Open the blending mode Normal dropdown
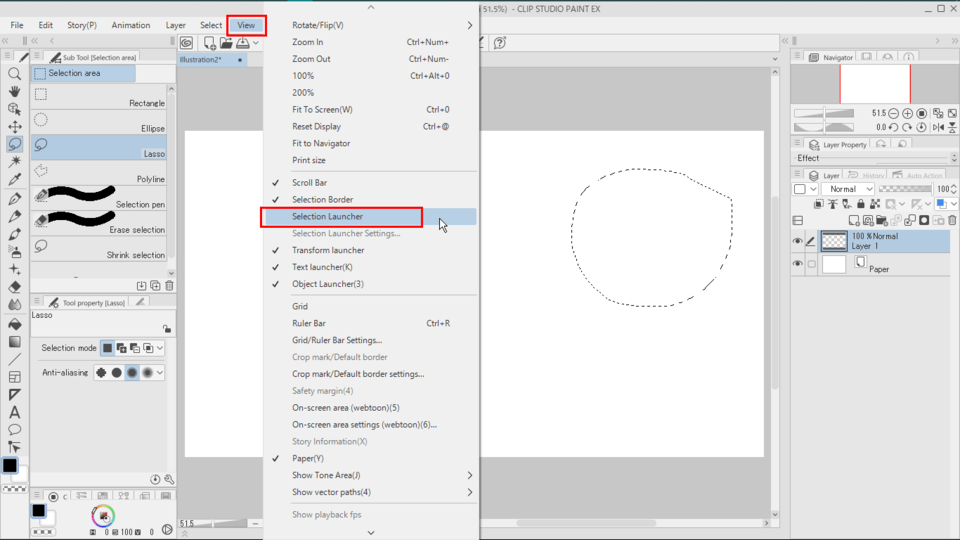Viewport: 960px width, 540px height. point(848,189)
